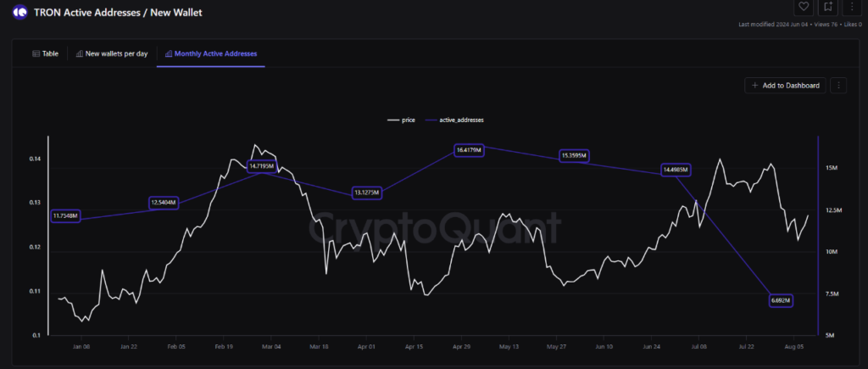Click the 15.3595M data label
The height and width of the screenshot is (369, 868).
pyautogui.click(x=574, y=156)
